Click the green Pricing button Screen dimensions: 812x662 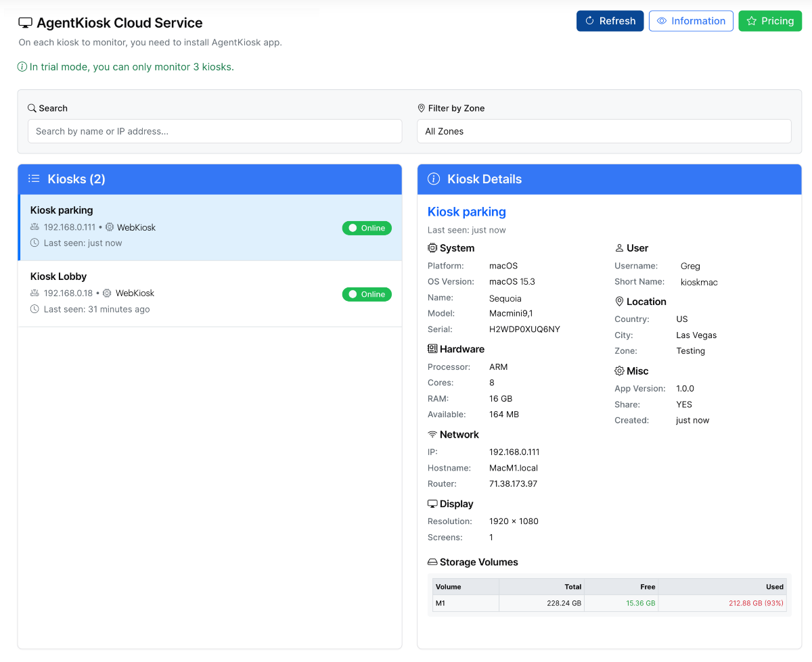[770, 21]
